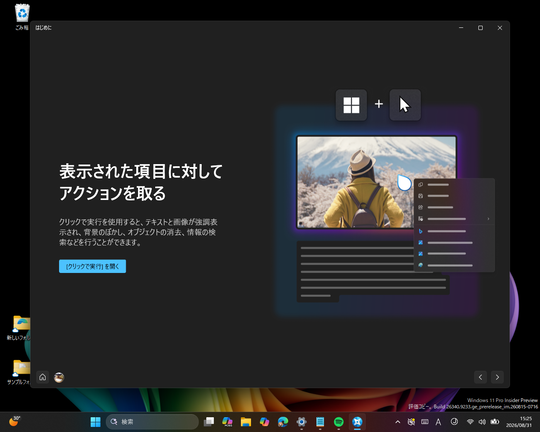540x432 pixels.
Task: Switch the IME input mode A indicator
Action: [x=438, y=422]
